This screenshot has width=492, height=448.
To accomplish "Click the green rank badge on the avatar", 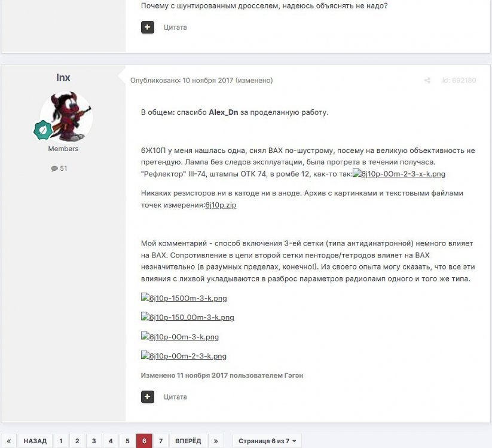I will pyautogui.click(x=43, y=130).
